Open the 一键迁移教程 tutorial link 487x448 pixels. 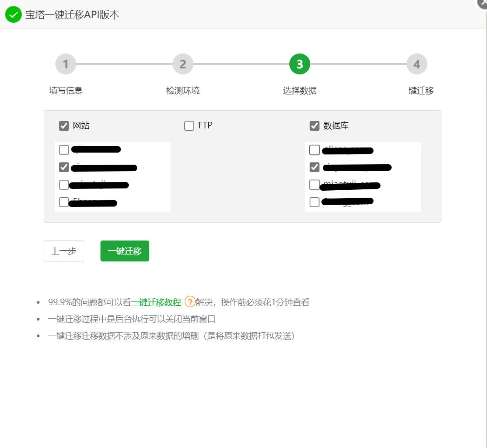coord(156,302)
